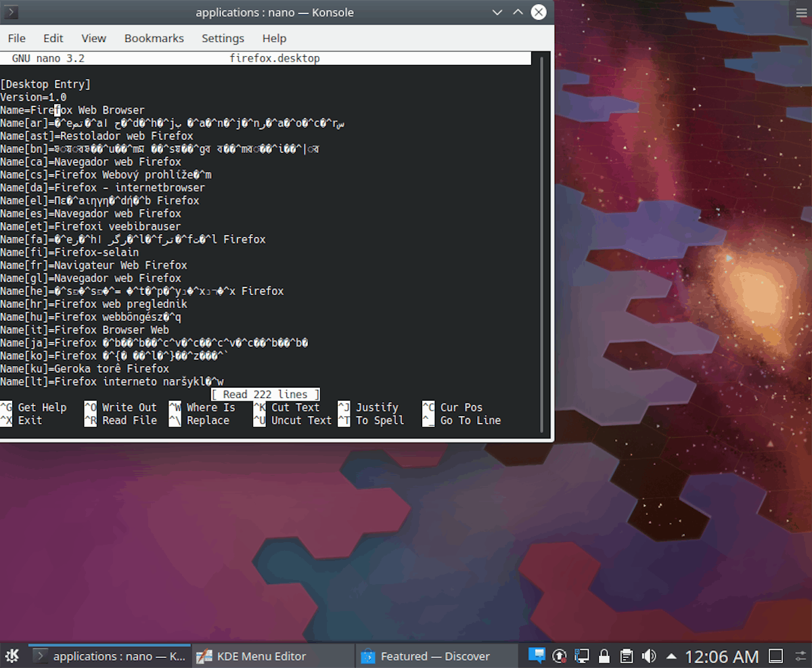Click the Konsole icon in the window titlebar
The image size is (812, 668).
(11, 12)
